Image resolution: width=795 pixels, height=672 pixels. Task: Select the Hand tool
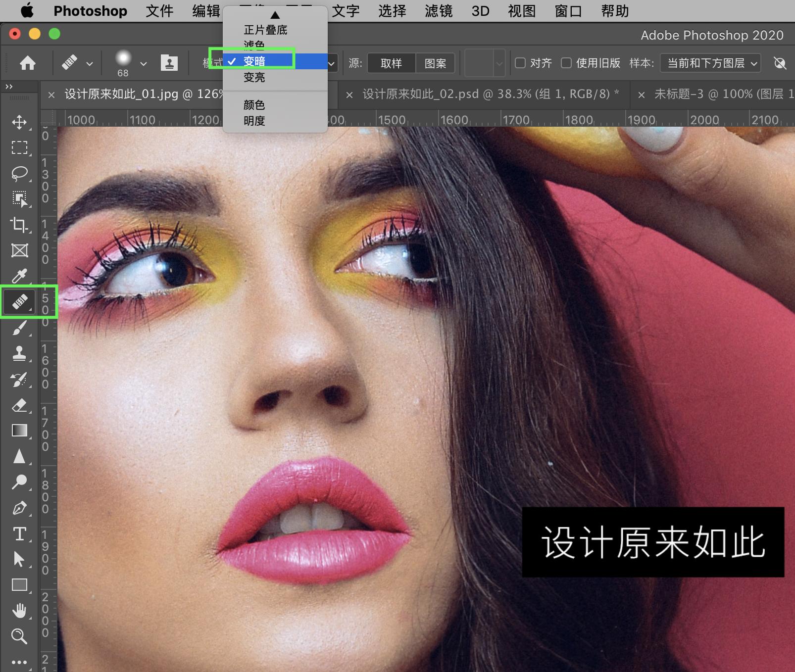(x=19, y=611)
